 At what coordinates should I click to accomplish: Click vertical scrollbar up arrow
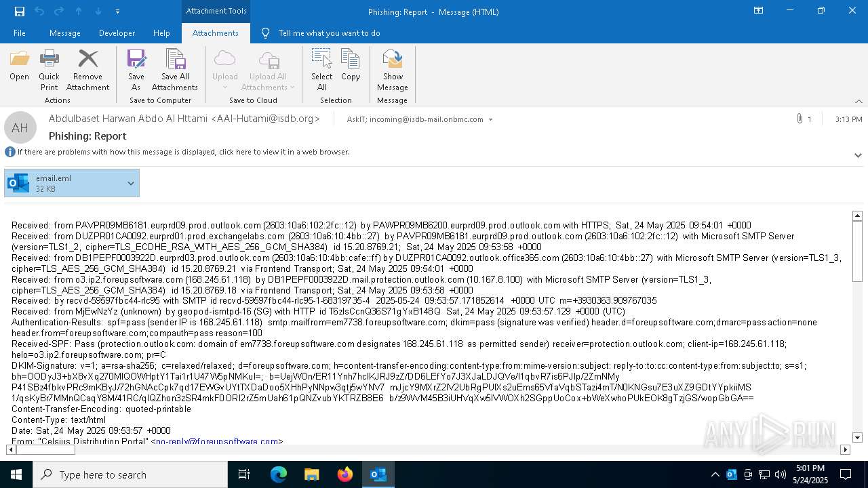857,216
